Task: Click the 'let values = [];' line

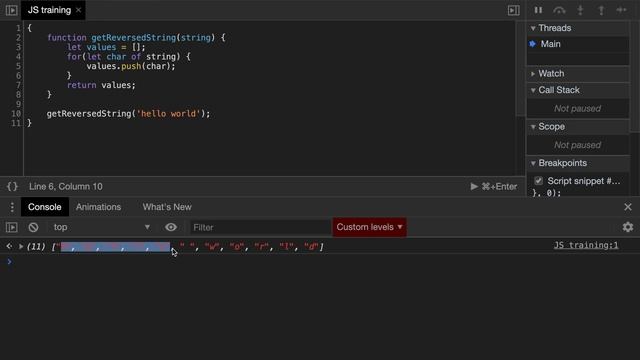Action: [106, 47]
